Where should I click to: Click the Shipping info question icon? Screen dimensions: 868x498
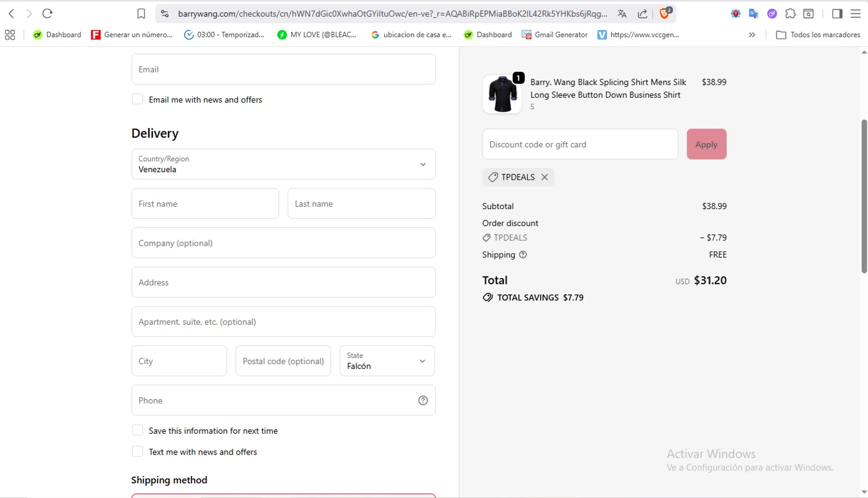pyautogui.click(x=523, y=255)
